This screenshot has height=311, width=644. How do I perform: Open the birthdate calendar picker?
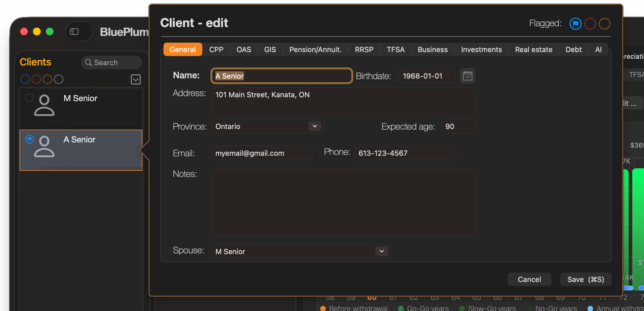coord(467,76)
